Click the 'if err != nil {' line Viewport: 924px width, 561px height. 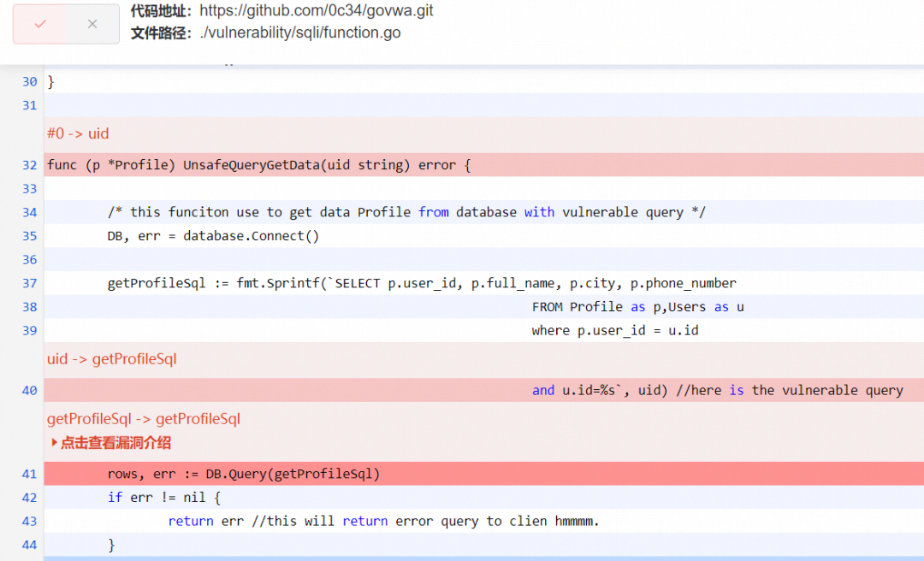pos(483,498)
